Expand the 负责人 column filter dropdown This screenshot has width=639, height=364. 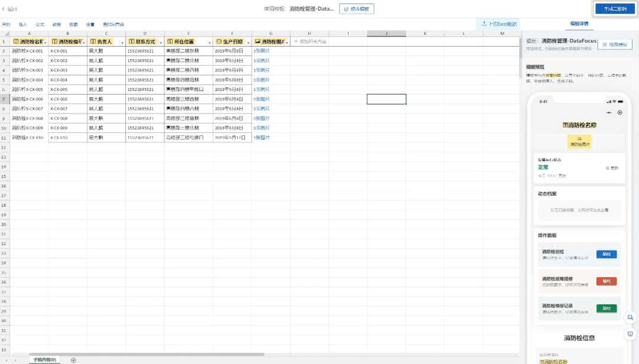[x=122, y=42]
